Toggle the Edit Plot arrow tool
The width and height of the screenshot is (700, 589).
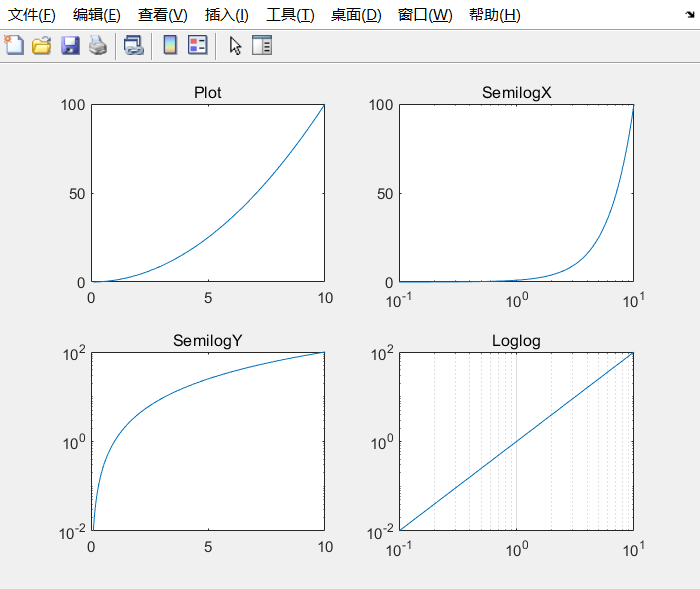click(x=235, y=45)
